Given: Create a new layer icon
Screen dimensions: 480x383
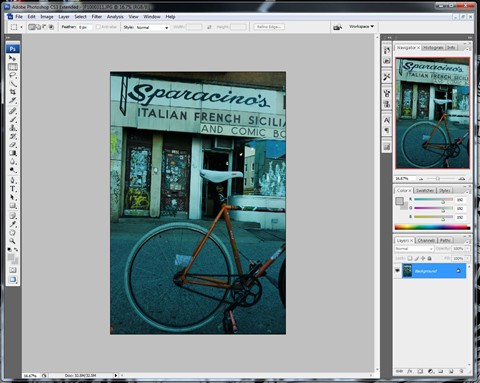Looking at the screenshot, I should point(451,371).
